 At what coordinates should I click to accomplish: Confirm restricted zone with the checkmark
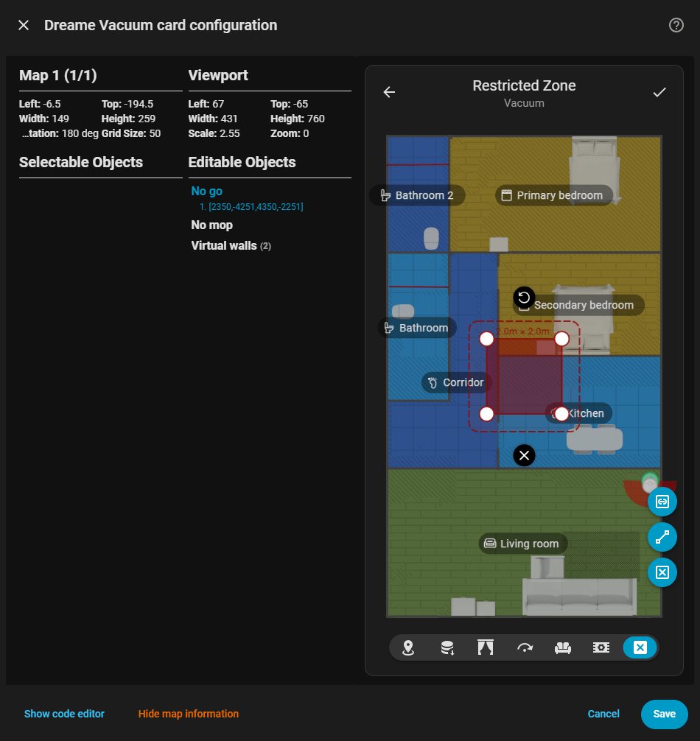click(659, 92)
